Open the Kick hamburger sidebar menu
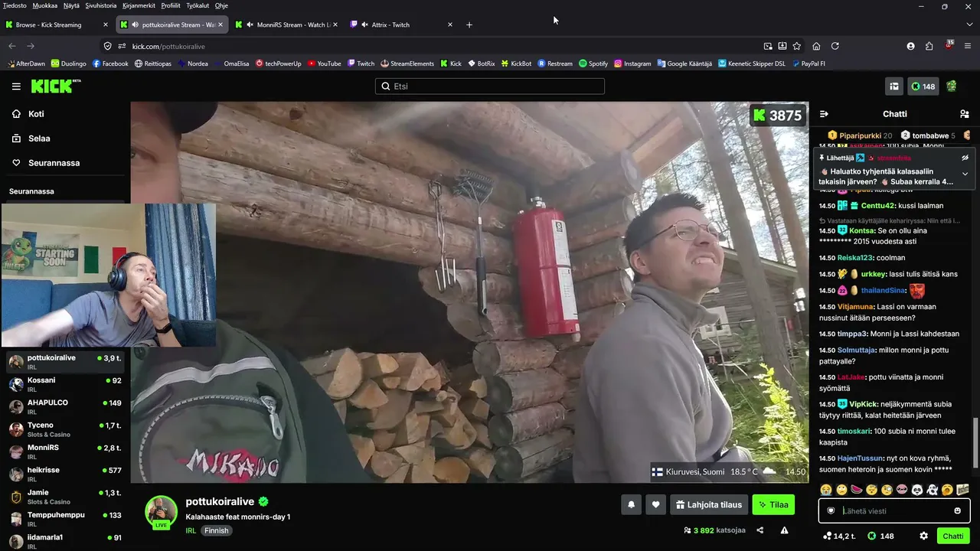Screen dimensions: 980x551 16,86
